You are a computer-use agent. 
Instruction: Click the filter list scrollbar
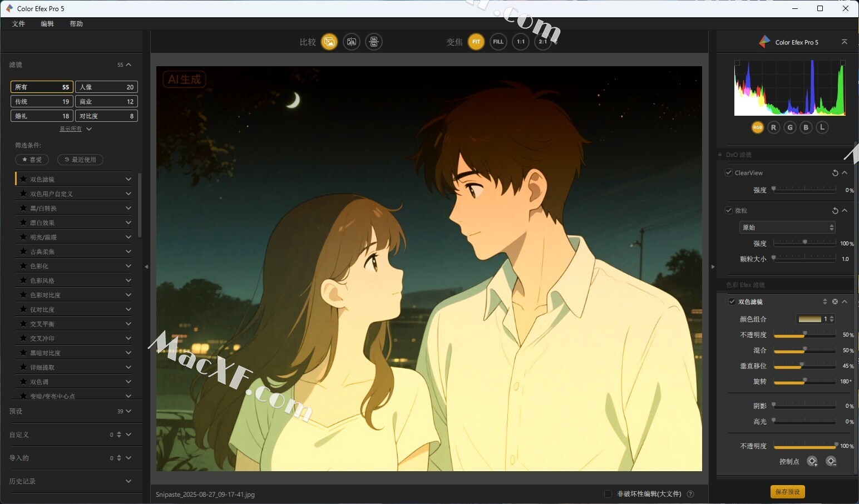[x=139, y=205]
